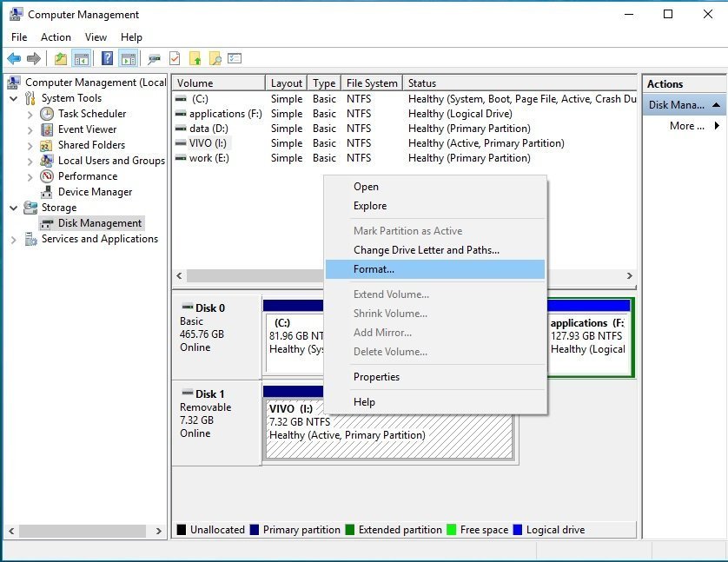Sort by the Layout column header
The width and height of the screenshot is (728, 562).
click(287, 83)
